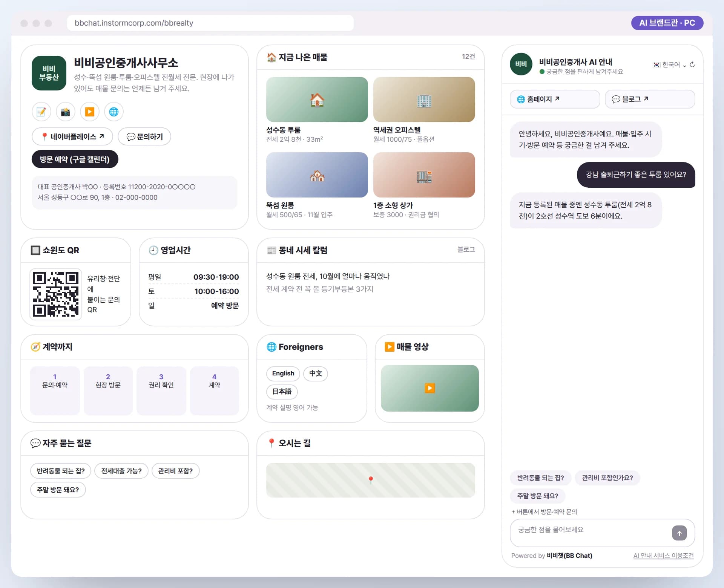Click the 비비 chat avatar icon
Image resolution: width=724 pixels, height=588 pixels.
coord(521,64)
